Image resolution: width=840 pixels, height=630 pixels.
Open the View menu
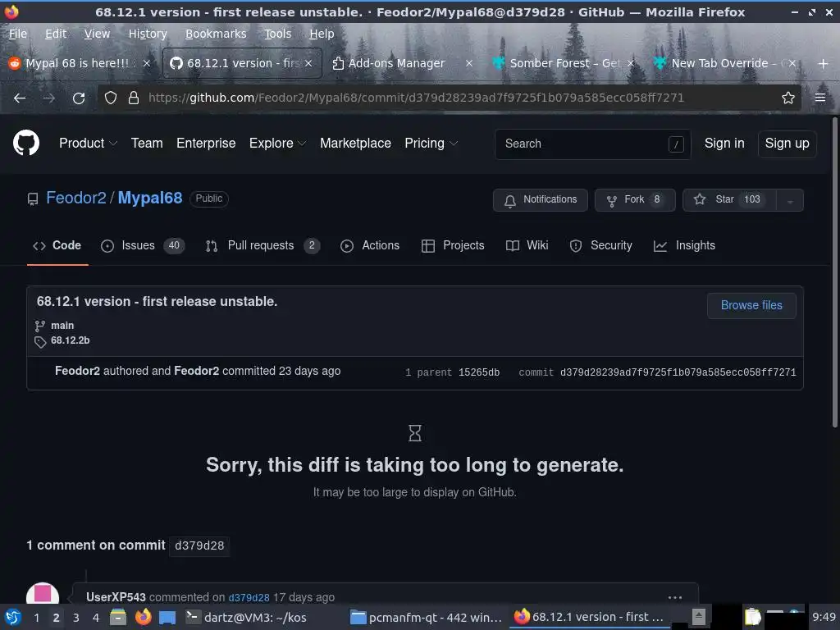(x=97, y=34)
